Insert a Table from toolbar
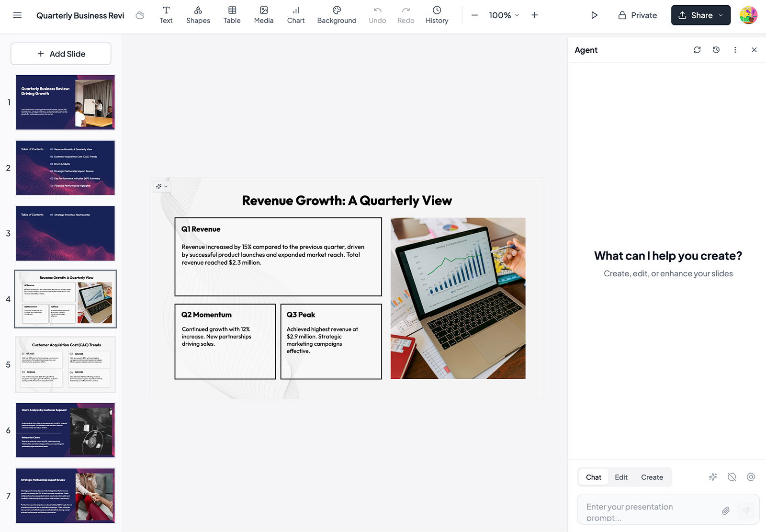The width and height of the screenshot is (766, 532). coord(232,15)
